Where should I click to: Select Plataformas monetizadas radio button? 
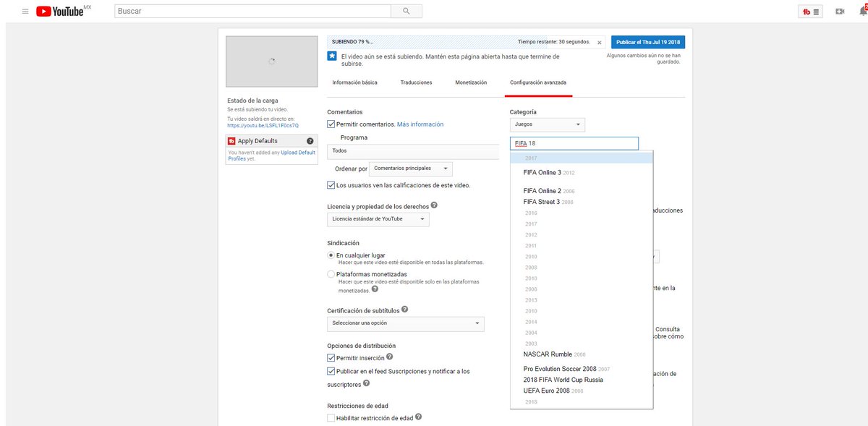click(331, 274)
